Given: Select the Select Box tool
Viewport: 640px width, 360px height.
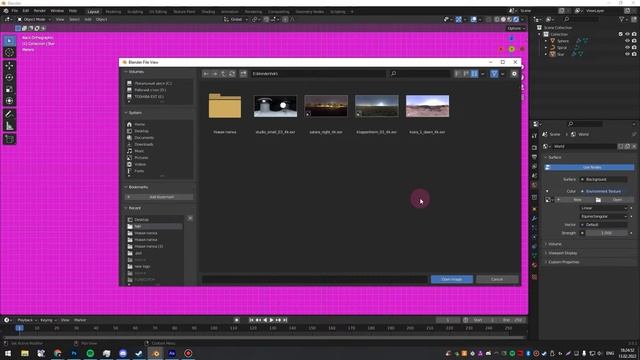Looking at the screenshot, I should 9,41.
